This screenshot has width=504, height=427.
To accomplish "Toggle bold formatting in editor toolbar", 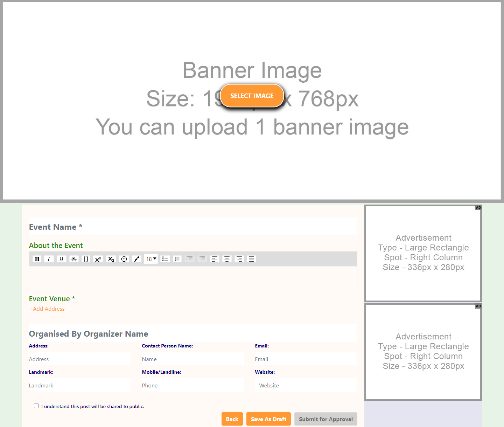I will point(37,259).
